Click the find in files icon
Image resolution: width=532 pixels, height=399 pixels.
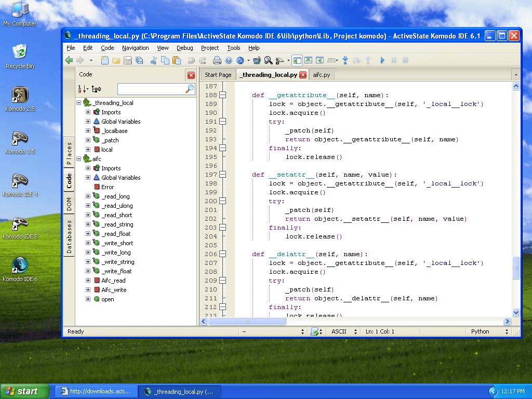(x=280, y=60)
